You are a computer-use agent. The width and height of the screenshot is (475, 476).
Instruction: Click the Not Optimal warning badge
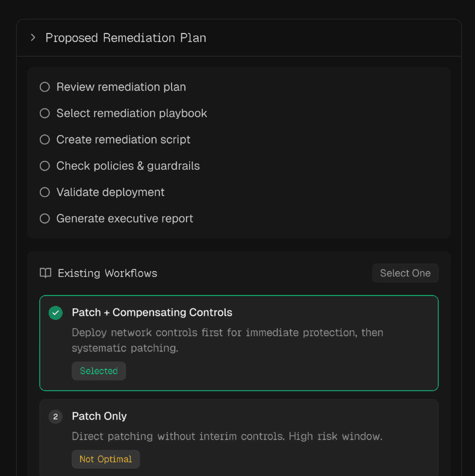[x=105, y=459]
